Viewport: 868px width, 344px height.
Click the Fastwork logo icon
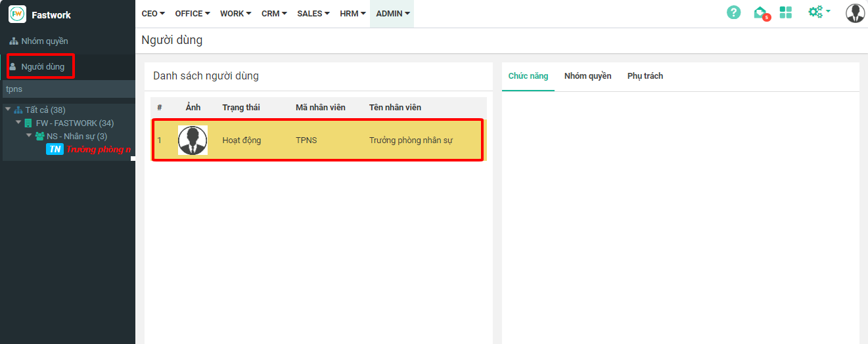tap(17, 14)
